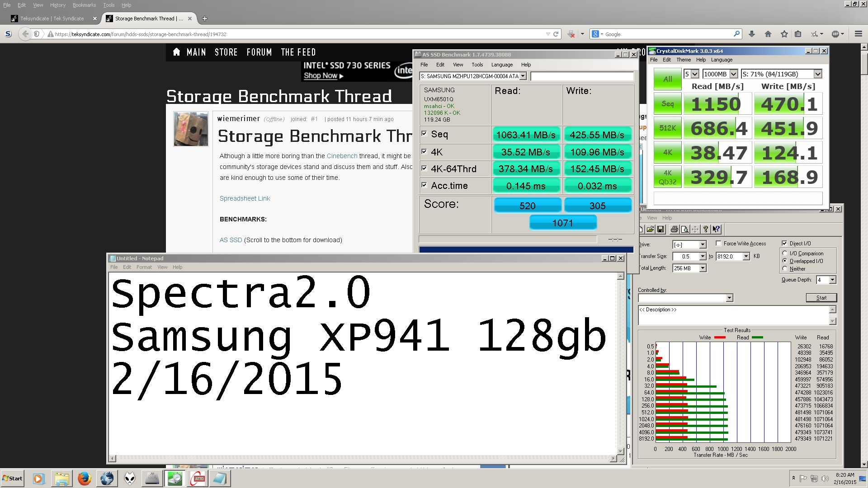Enable Force Write Access checkbox
This screenshot has width=868, height=488.
coord(718,244)
